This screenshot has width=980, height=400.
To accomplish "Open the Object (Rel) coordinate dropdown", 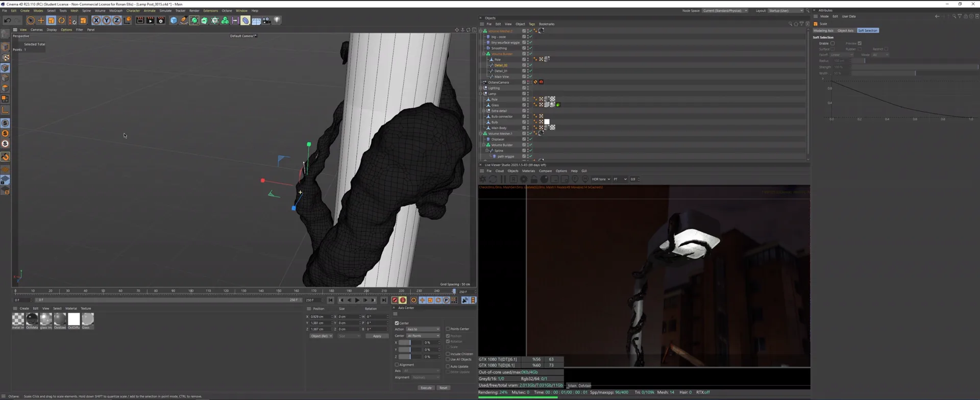I will tap(321, 336).
